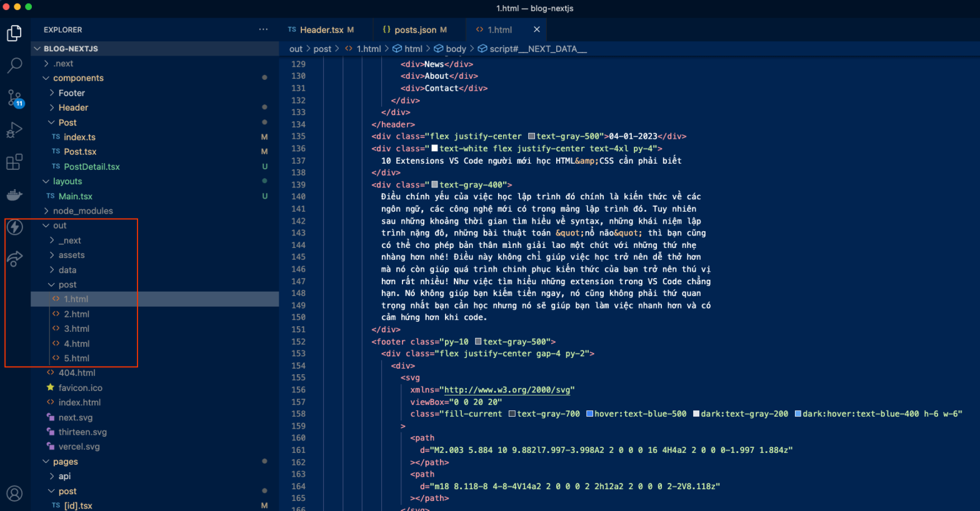Collapse the out folder
The image size is (980, 511).
coord(59,226)
